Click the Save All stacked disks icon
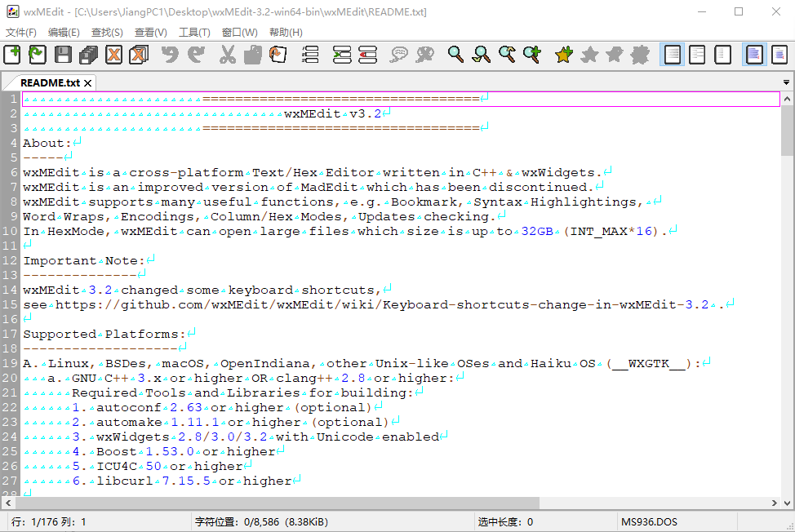The height and width of the screenshot is (532, 795). coord(88,54)
